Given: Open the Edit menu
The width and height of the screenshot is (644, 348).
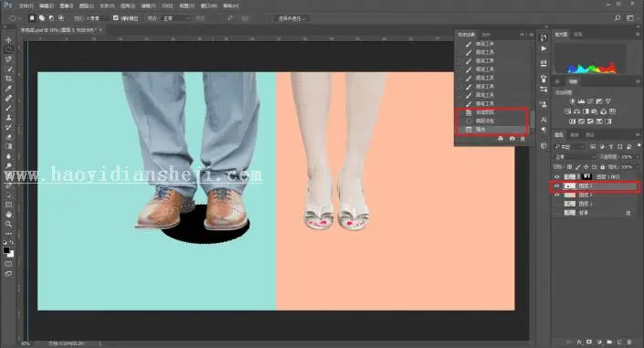Looking at the screenshot, I should pos(47,5).
